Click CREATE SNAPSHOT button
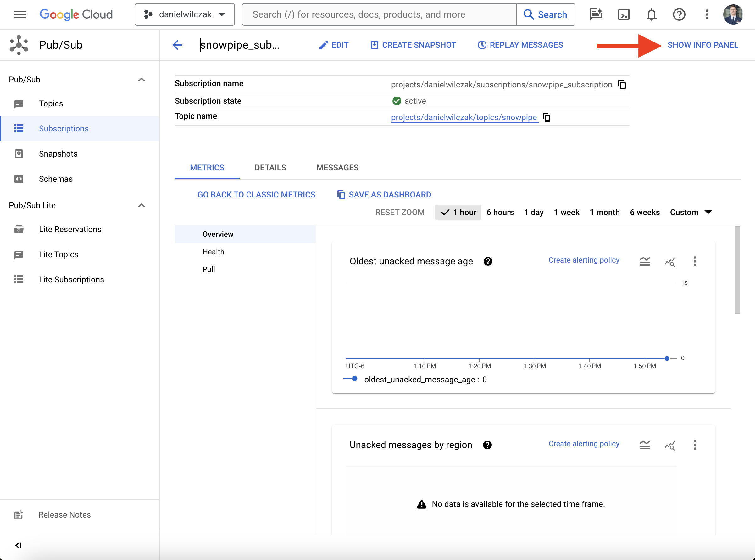The image size is (755, 560). tap(413, 45)
